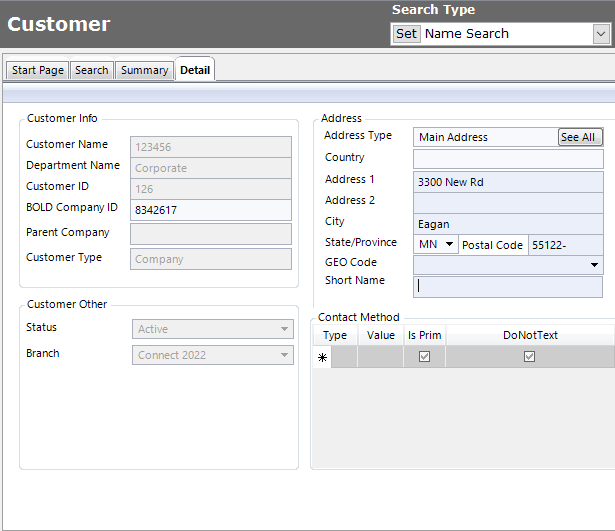The height and width of the screenshot is (531, 615).
Task: Click the Name Search text in Search Type
Action: (467, 34)
